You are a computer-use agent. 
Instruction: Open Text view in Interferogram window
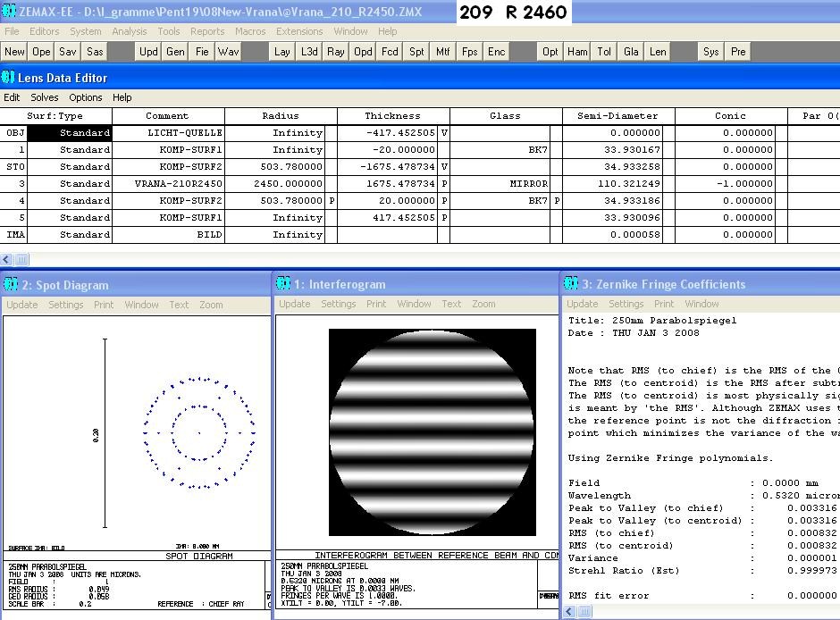[x=451, y=304]
